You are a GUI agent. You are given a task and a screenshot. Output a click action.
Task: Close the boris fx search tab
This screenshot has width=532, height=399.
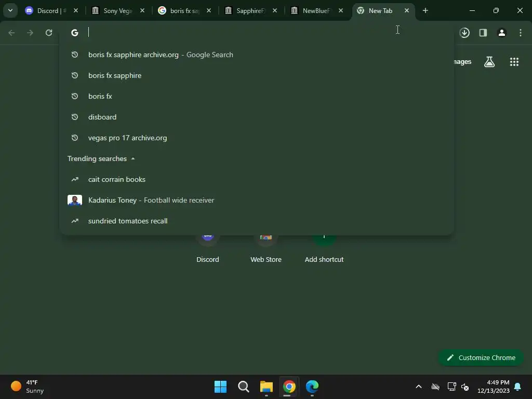click(209, 11)
